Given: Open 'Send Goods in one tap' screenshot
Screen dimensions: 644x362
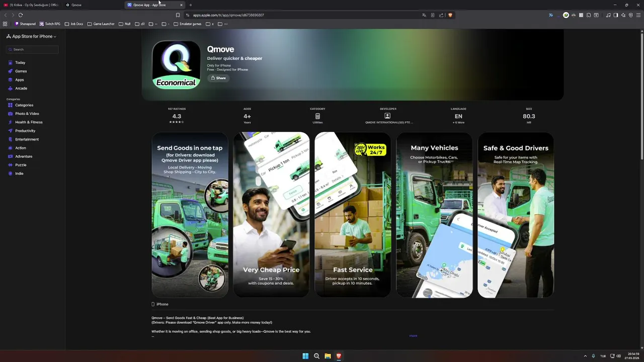Looking at the screenshot, I should [x=190, y=215].
